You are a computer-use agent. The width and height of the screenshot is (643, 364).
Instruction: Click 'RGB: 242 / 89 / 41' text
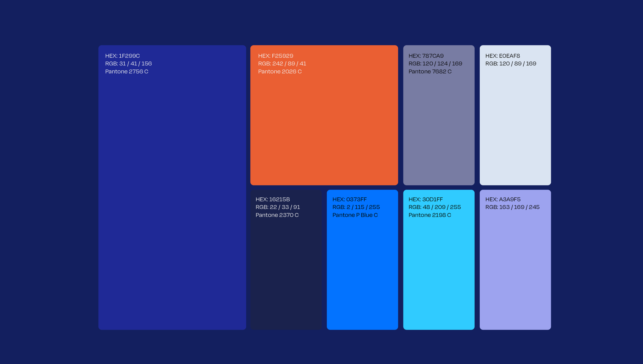(x=282, y=63)
